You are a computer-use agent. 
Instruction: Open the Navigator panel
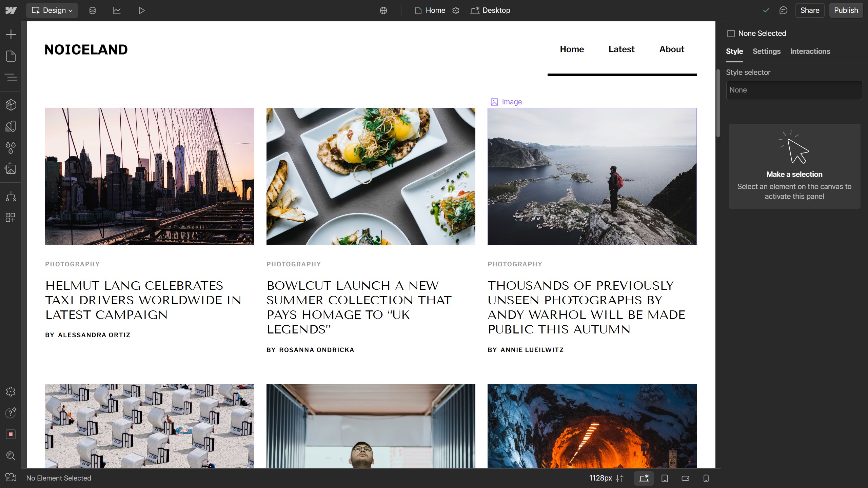[x=11, y=77]
